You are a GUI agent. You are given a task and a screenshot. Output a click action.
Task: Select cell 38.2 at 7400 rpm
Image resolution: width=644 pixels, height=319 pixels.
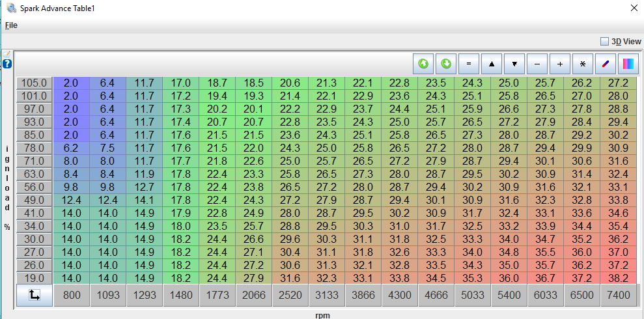pyautogui.click(x=619, y=277)
